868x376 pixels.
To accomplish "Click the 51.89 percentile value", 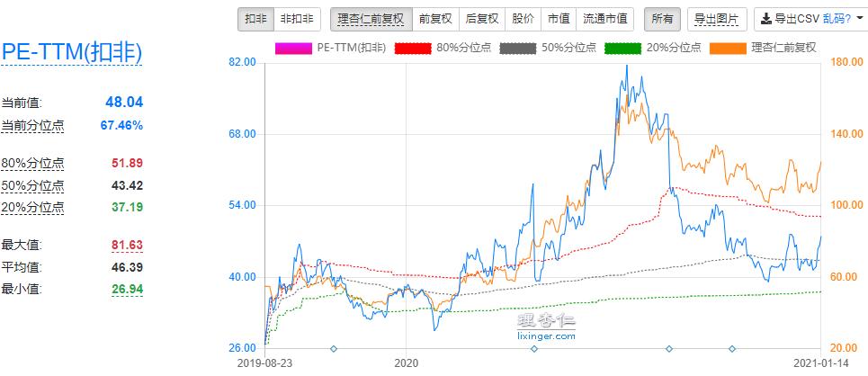I will (128, 164).
